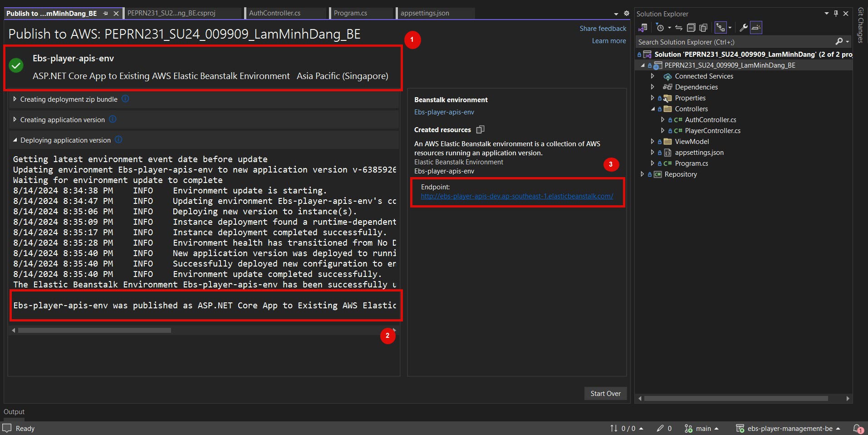
Task: Select the Repository project icon
Action: [657, 174]
